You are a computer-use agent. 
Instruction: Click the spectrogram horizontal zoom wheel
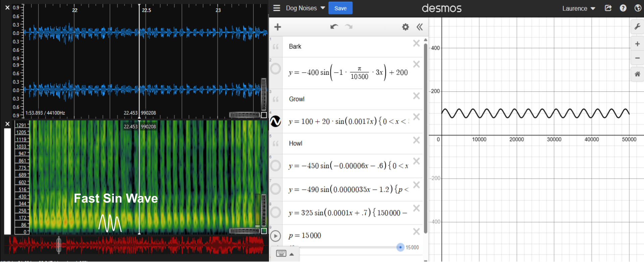[x=245, y=231]
